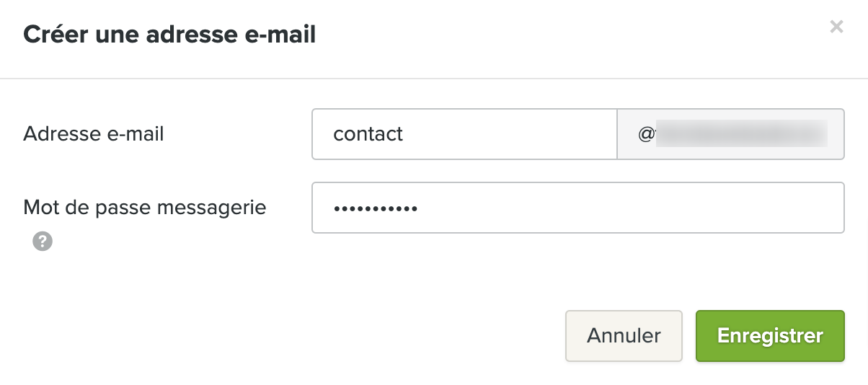Viewport: 868px width, 385px height.
Task: Click the @ symbol in domain suffix
Action: tap(645, 134)
